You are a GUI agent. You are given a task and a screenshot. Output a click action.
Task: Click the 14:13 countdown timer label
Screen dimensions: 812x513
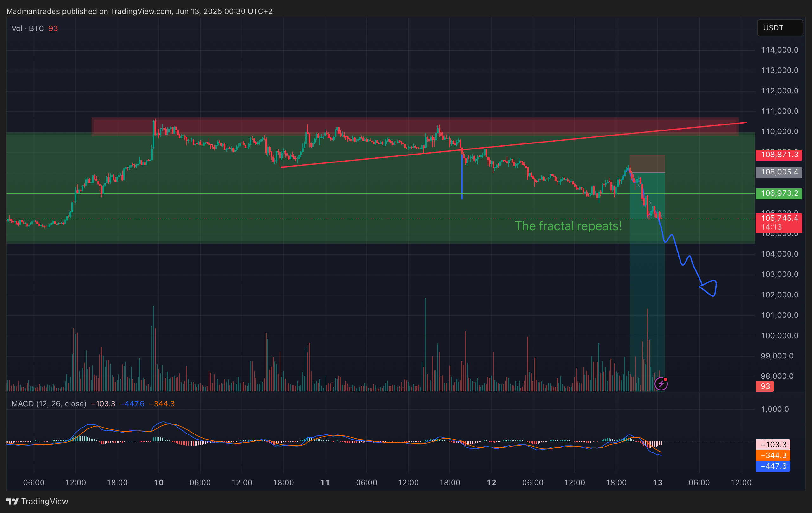coord(771,227)
